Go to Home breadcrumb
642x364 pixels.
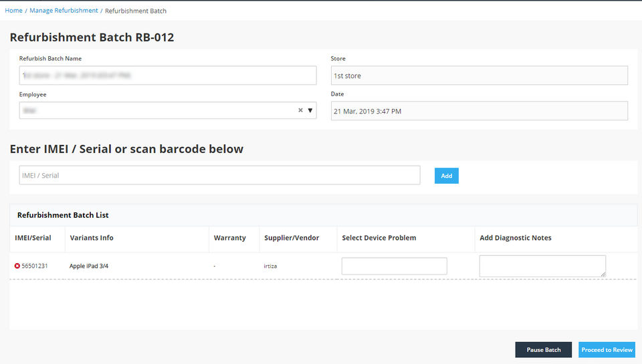point(13,11)
